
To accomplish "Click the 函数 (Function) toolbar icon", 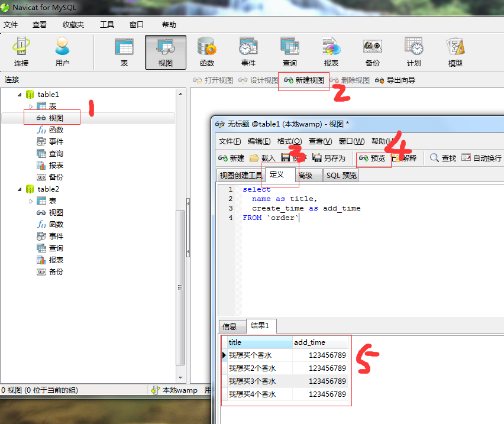I will click(x=206, y=51).
